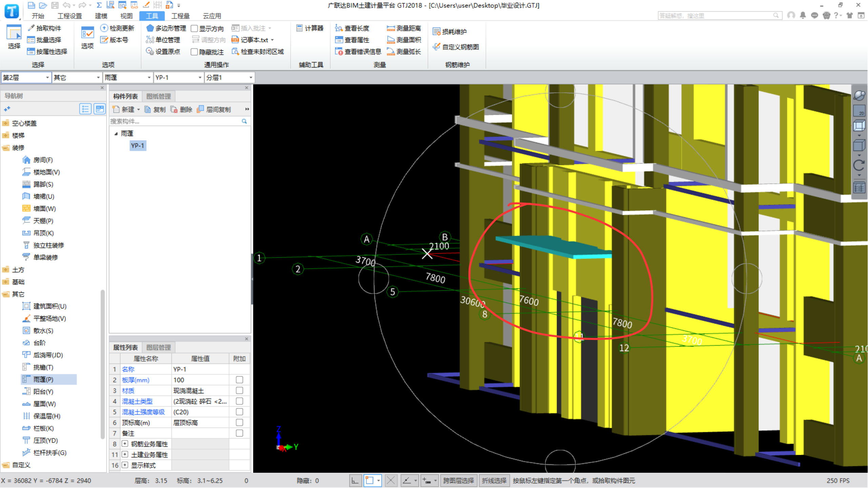Click the search magnifier in component list
The width and height of the screenshot is (868, 488).
click(x=244, y=121)
